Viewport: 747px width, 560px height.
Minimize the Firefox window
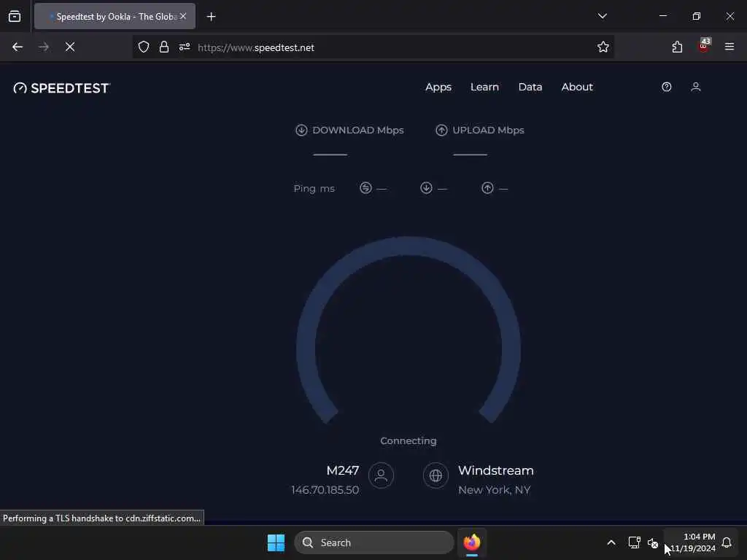coord(662,16)
